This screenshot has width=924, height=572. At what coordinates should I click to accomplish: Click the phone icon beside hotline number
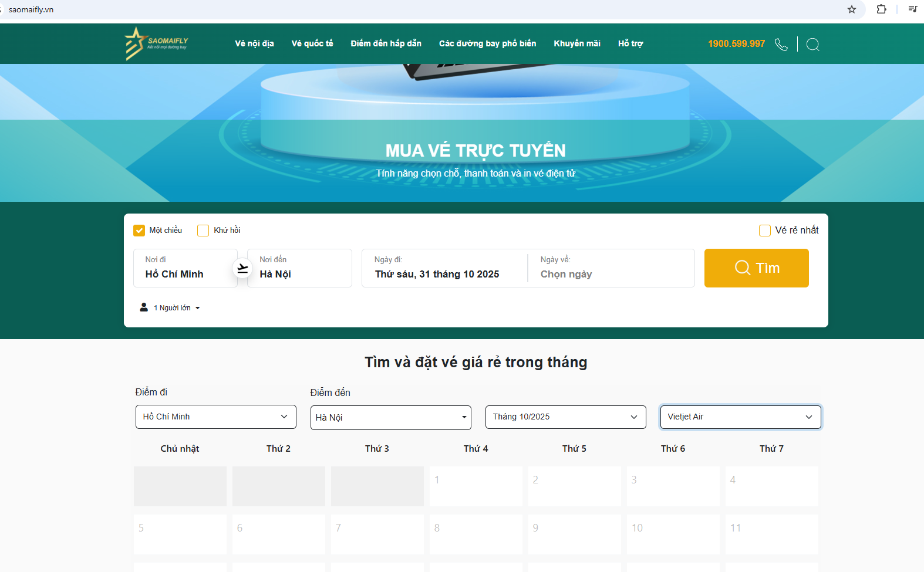(x=781, y=45)
